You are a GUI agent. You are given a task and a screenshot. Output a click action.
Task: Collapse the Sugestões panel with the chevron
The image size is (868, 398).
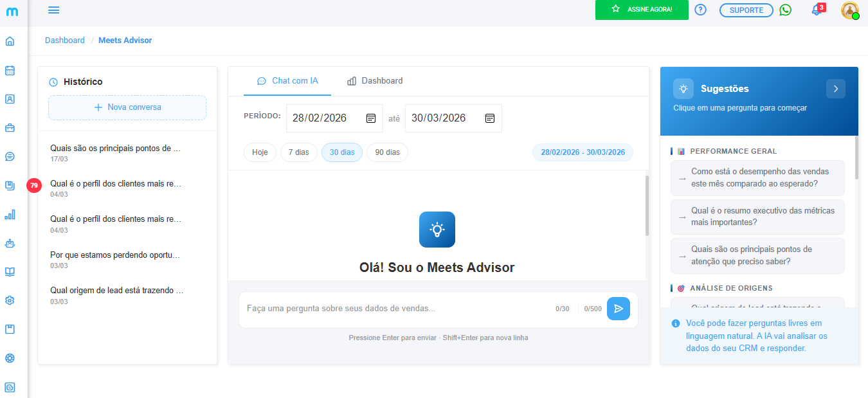tap(835, 89)
